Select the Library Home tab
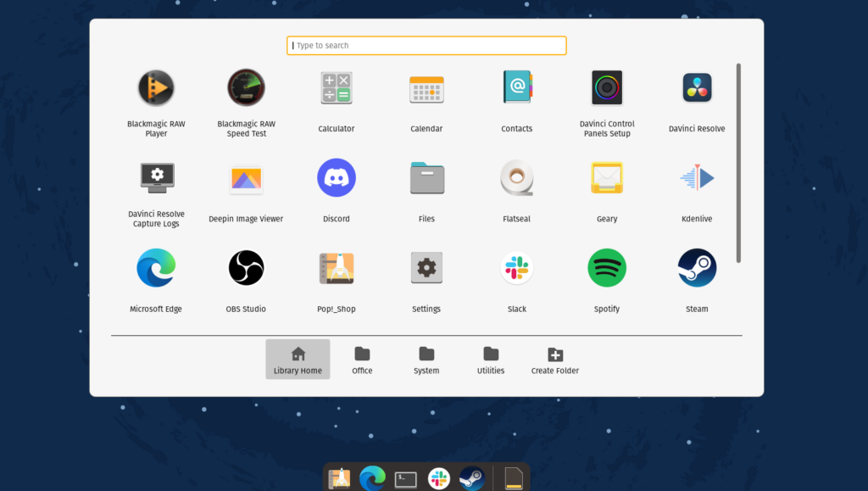868x491 pixels. pyautogui.click(x=298, y=360)
